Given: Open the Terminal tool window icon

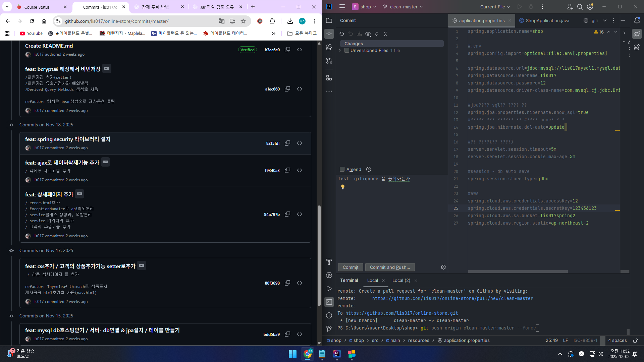Looking at the screenshot, I should [329, 302].
